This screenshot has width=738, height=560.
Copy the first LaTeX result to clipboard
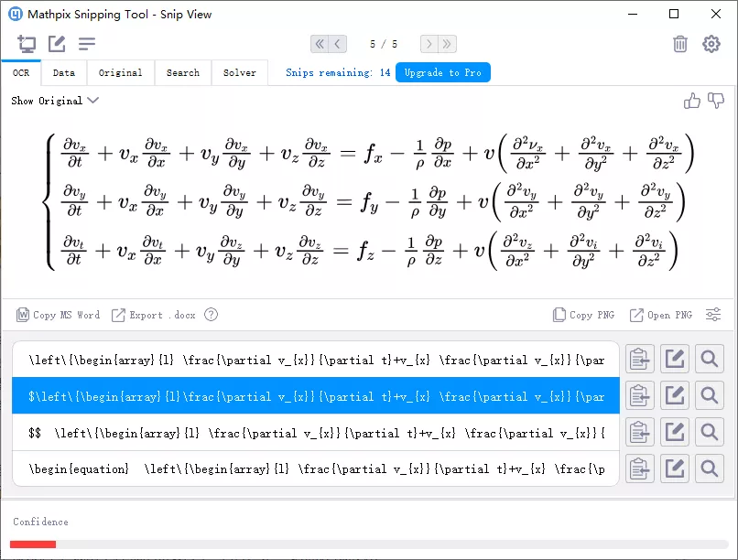pyautogui.click(x=640, y=360)
